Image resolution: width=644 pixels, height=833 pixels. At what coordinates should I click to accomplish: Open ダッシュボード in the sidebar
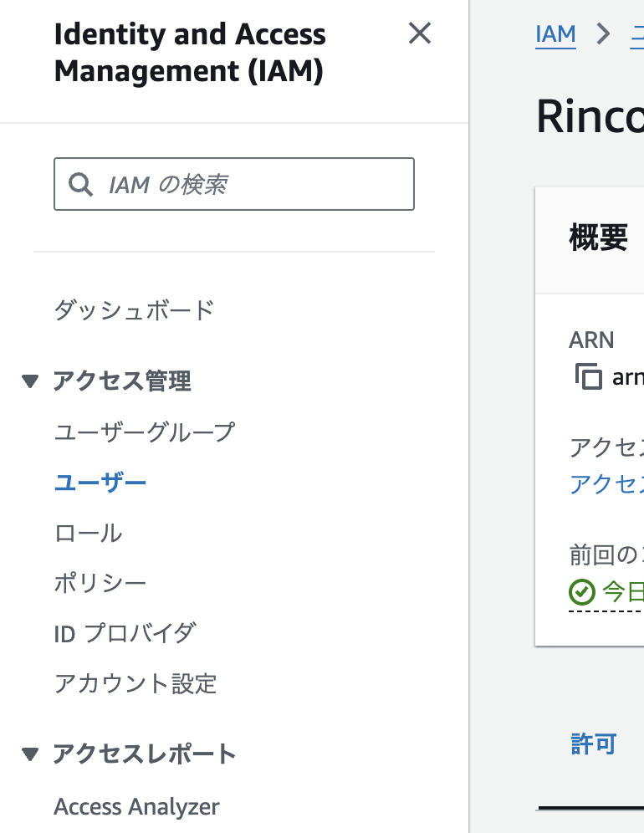[134, 311]
